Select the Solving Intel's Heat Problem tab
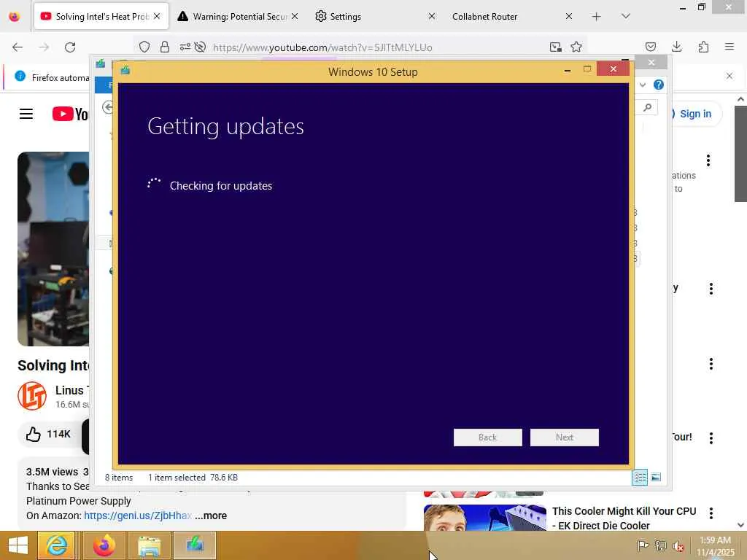Image resolution: width=747 pixels, height=560 pixels. pyautogui.click(x=101, y=17)
